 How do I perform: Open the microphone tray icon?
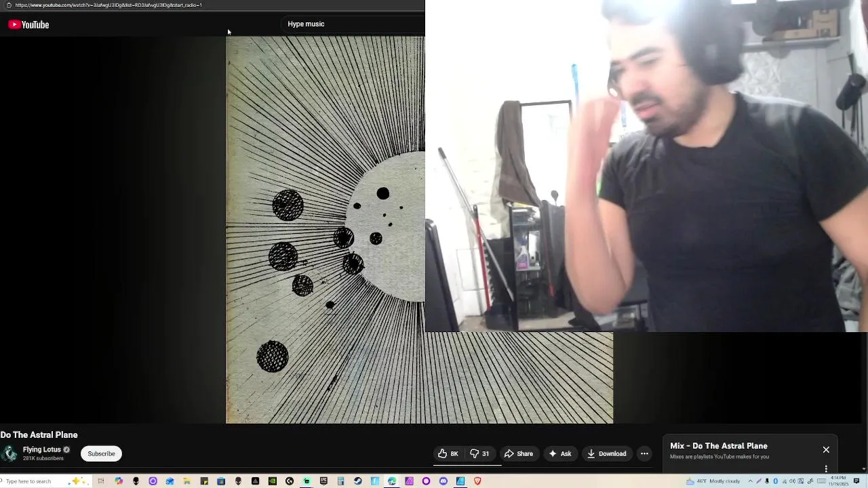coord(767,481)
